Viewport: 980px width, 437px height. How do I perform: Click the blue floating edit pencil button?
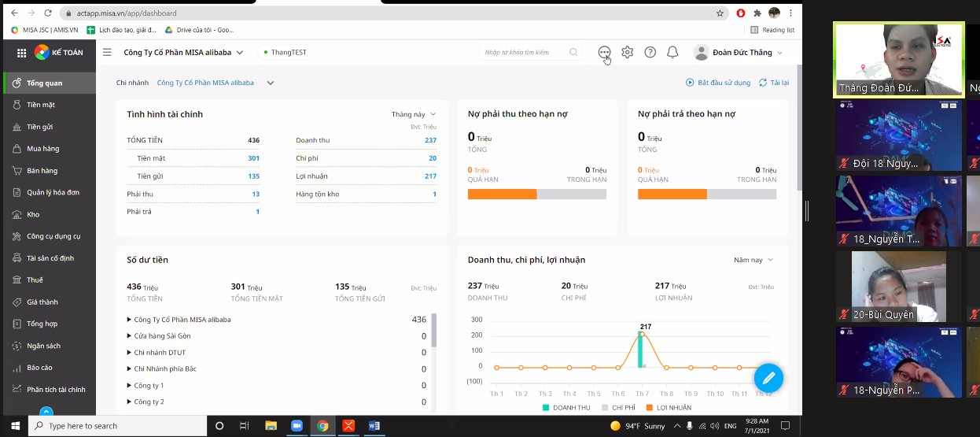point(768,378)
